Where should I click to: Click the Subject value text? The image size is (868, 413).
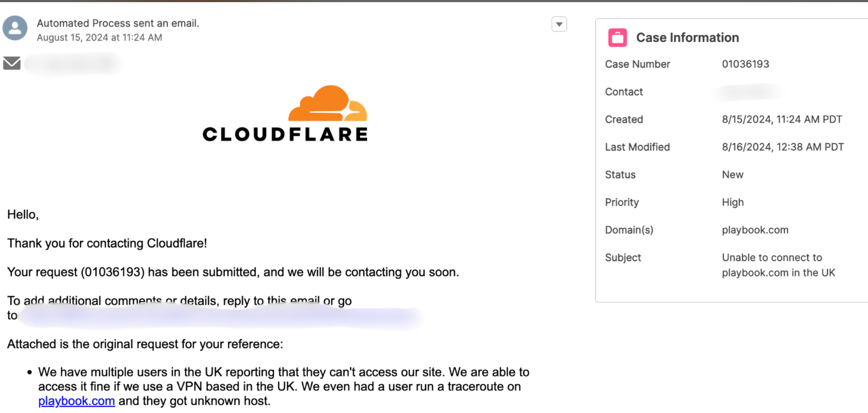tap(778, 265)
